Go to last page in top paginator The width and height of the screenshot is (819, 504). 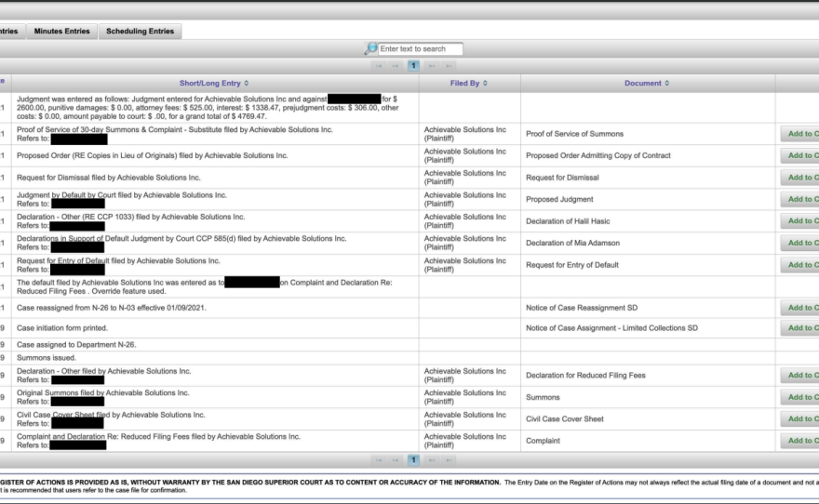[x=450, y=66]
